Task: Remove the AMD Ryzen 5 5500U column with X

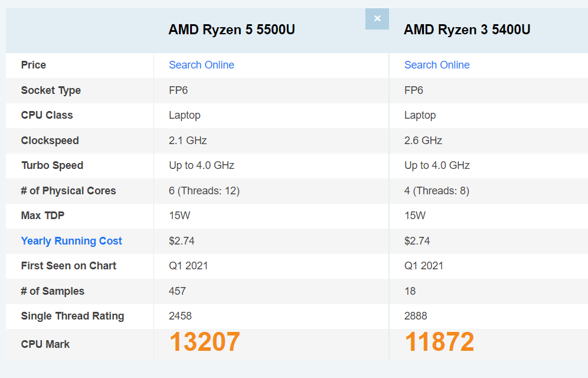Action: [377, 19]
